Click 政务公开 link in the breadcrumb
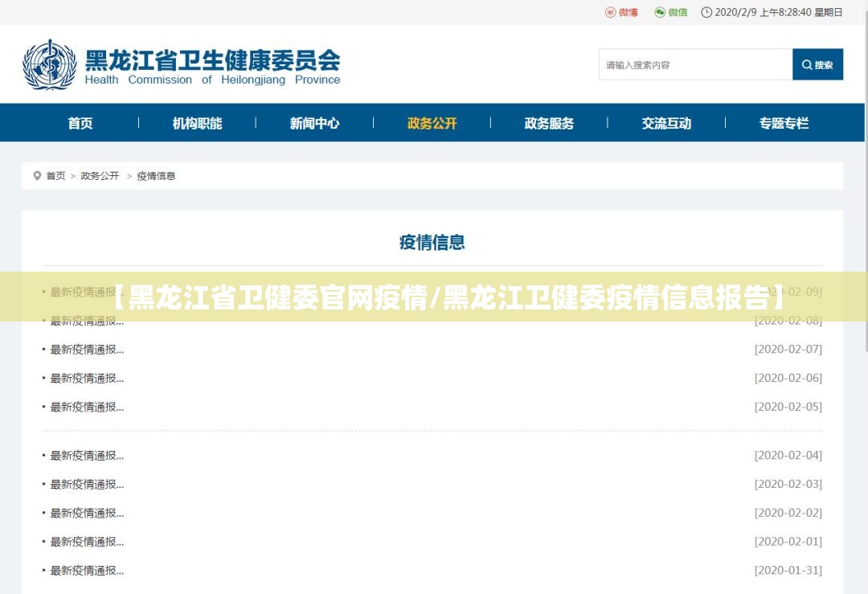Image resolution: width=868 pixels, height=594 pixels. (x=100, y=175)
